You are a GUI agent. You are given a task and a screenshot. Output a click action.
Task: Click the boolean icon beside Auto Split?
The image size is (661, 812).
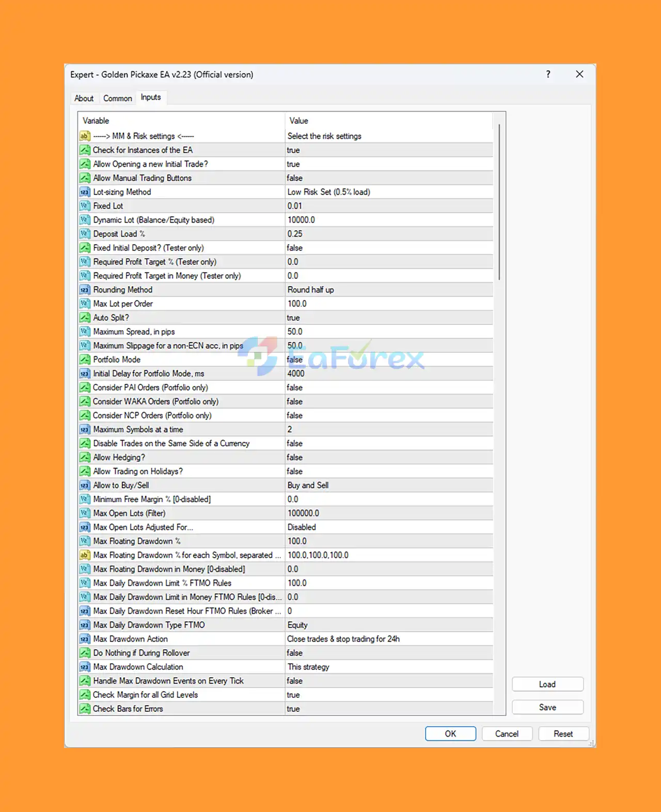(x=85, y=318)
